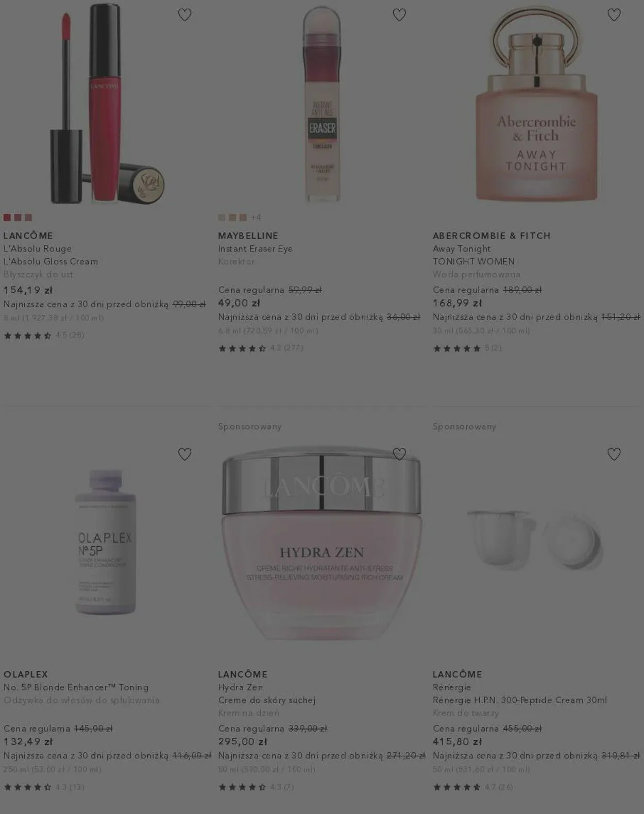644x814 pixels.
Task: Add Lancôme L'Absolu Gloss to wishlist heart
Action: (x=184, y=15)
